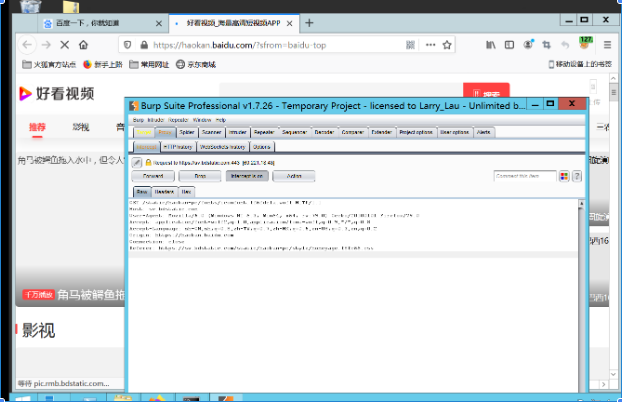Switch to the Extender tab
Image resolution: width=622 pixels, height=402 pixels.
(382, 132)
